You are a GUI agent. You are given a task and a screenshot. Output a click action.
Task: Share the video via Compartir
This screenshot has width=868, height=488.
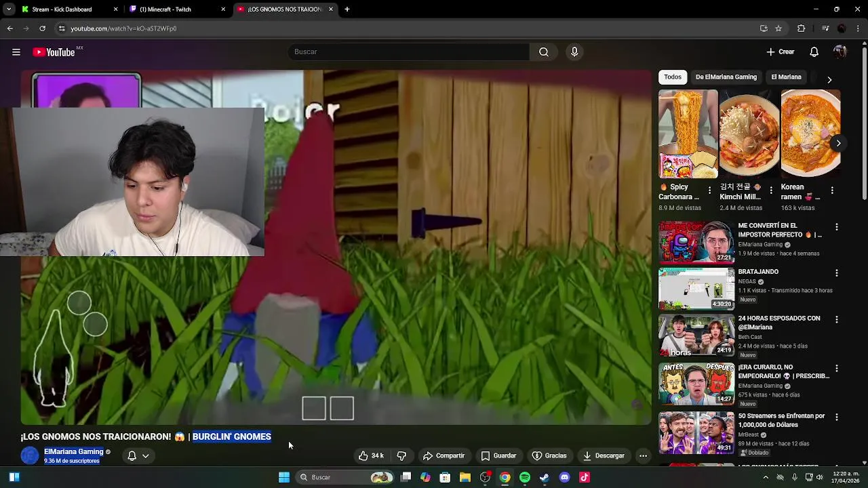443,456
